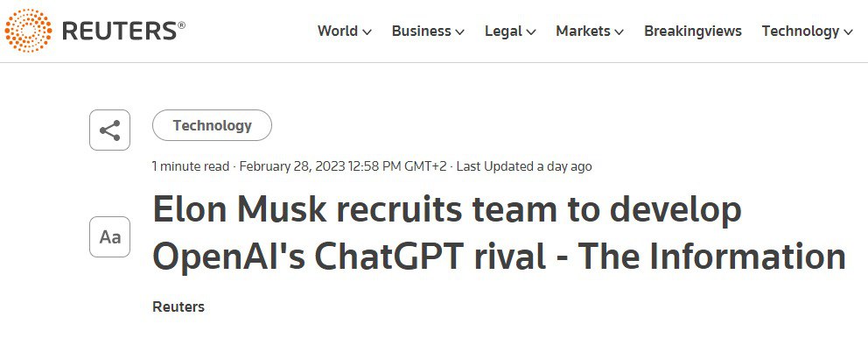Expand the Business menu chevron
The width and height of the screenshot is (868, 338).
click(x=459, y=32)
